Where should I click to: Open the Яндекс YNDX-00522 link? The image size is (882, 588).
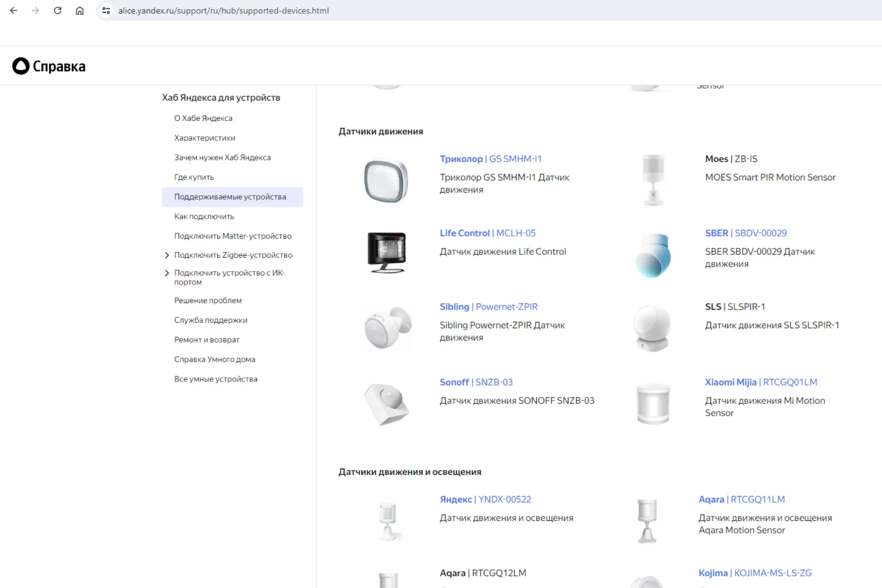[x=485, y=499]
